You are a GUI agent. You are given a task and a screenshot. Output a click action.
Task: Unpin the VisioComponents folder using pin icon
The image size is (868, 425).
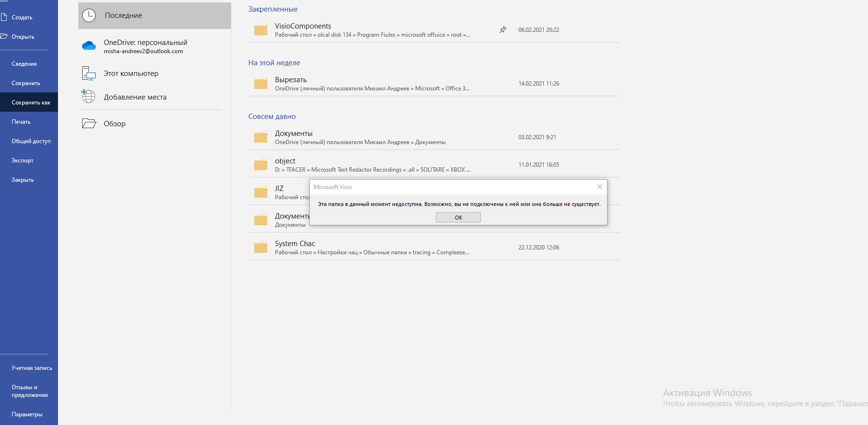(x=503, y=30)
